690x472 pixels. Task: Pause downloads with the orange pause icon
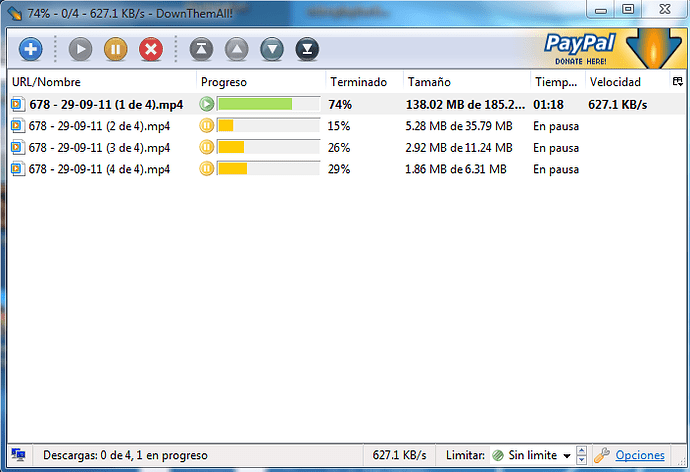coord(116,49)
